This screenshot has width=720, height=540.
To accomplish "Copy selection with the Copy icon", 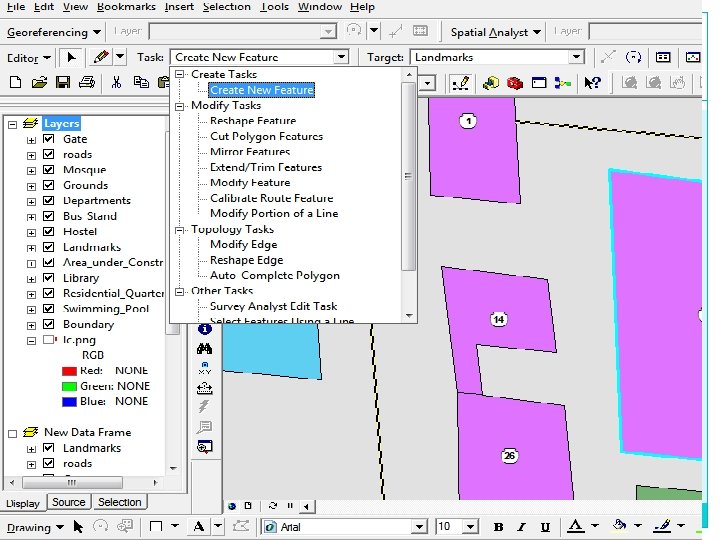I will pyautogui.click(x=141, y=83).
